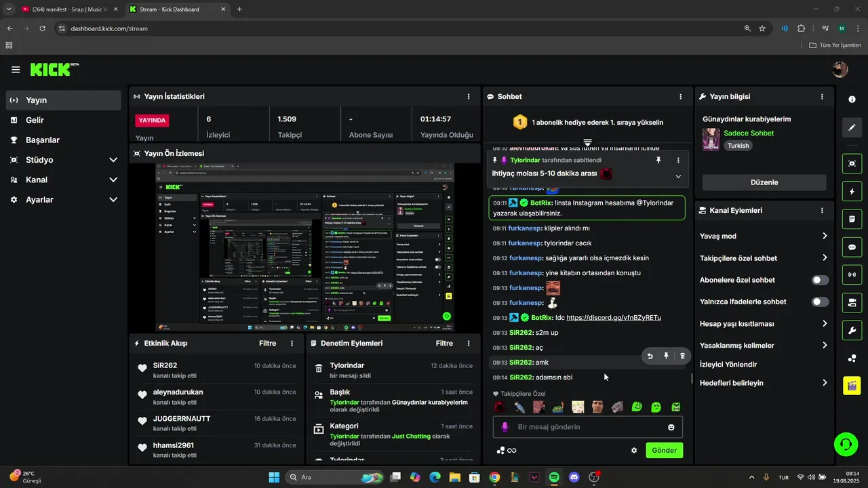Click the yellow clapperboard clip icon
868x488 pixels.
tap(852, 386)
